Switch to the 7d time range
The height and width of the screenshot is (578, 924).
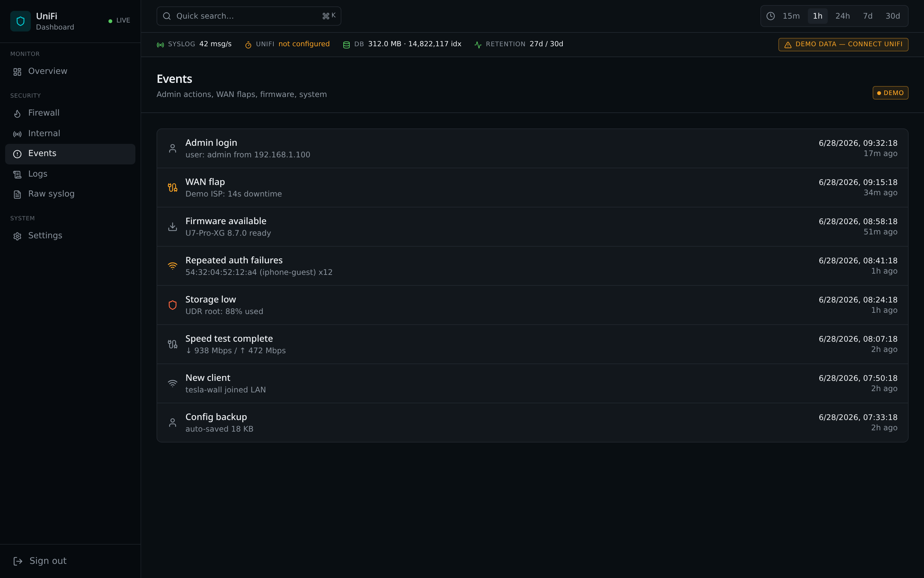coord(868,16)
